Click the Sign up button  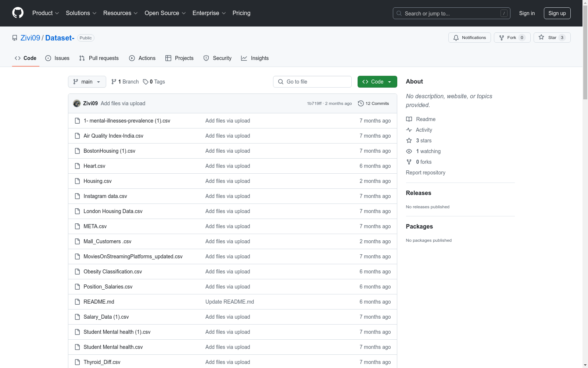[x=557, y=13]
